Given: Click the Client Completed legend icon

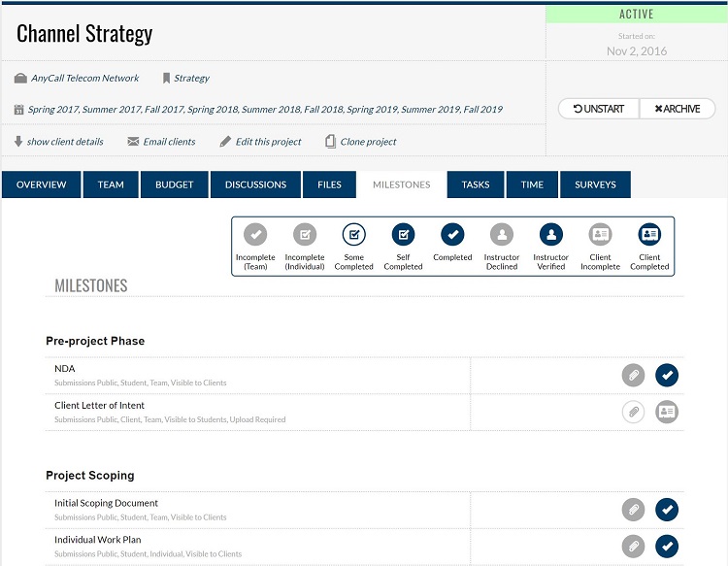Looking at the screenshot, I should (649, 235).
